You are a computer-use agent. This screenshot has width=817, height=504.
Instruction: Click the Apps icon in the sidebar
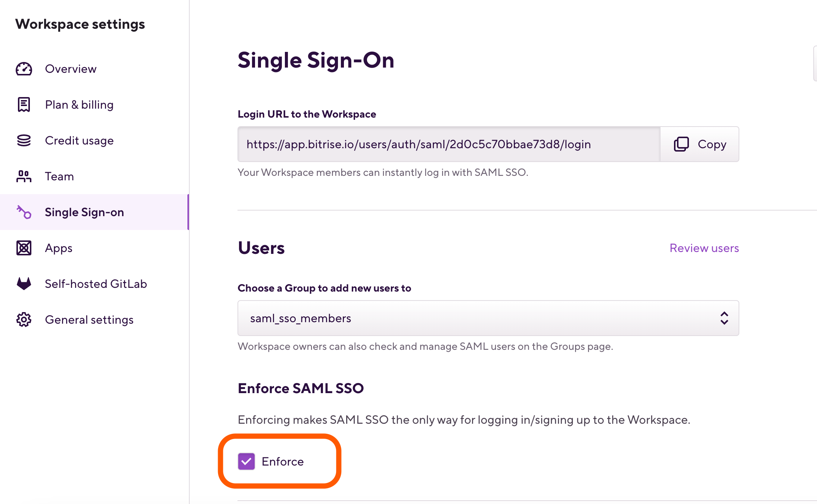(24, 248)
